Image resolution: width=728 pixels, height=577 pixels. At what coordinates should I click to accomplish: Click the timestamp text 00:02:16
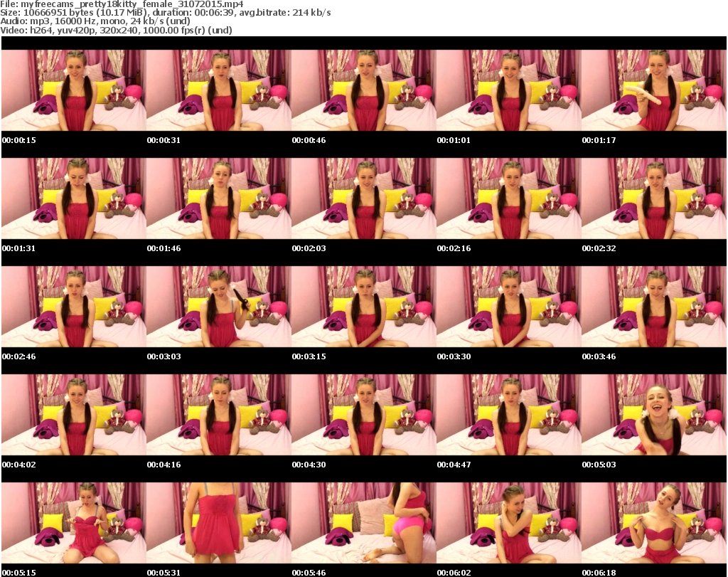[x=454, y=248]
